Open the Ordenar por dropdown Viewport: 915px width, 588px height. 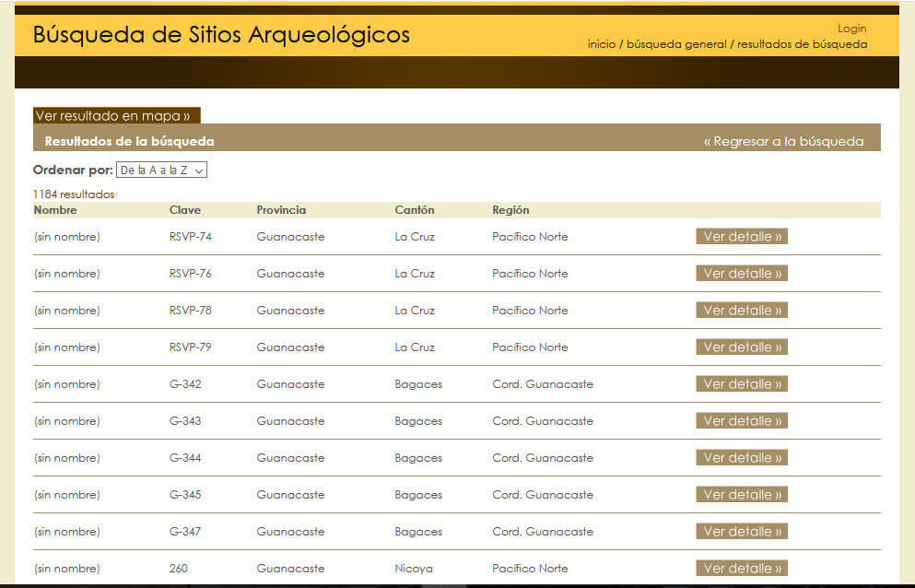(x=161, y=170)
